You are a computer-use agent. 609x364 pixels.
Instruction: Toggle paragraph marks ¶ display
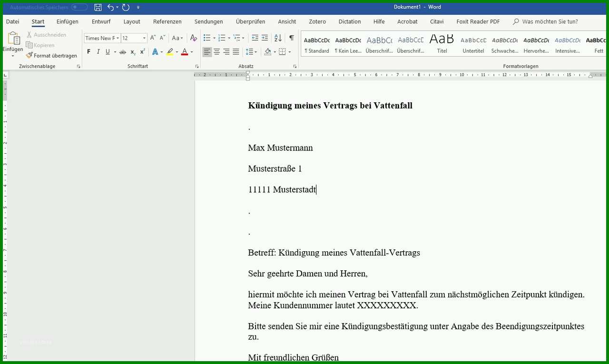point(292,38)
